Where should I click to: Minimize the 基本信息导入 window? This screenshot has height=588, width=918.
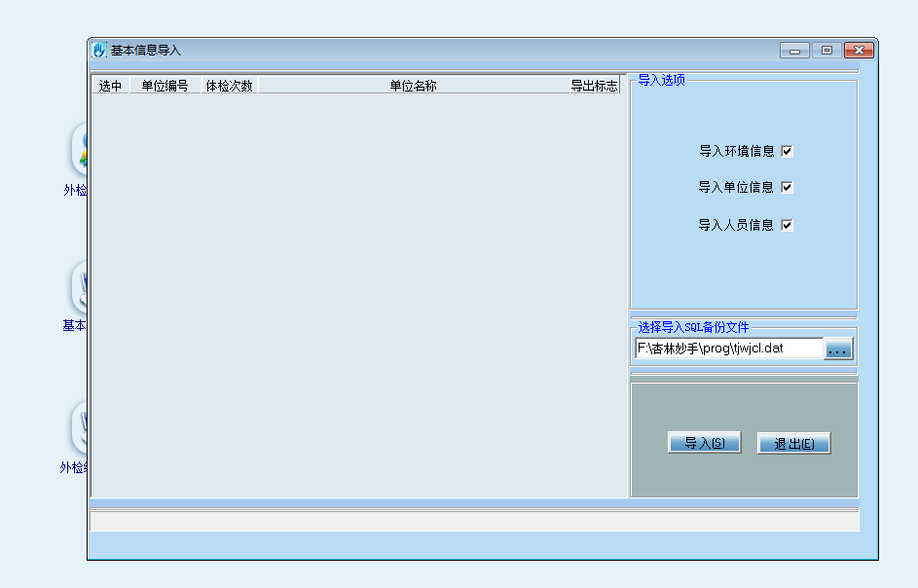click(794, 51)
